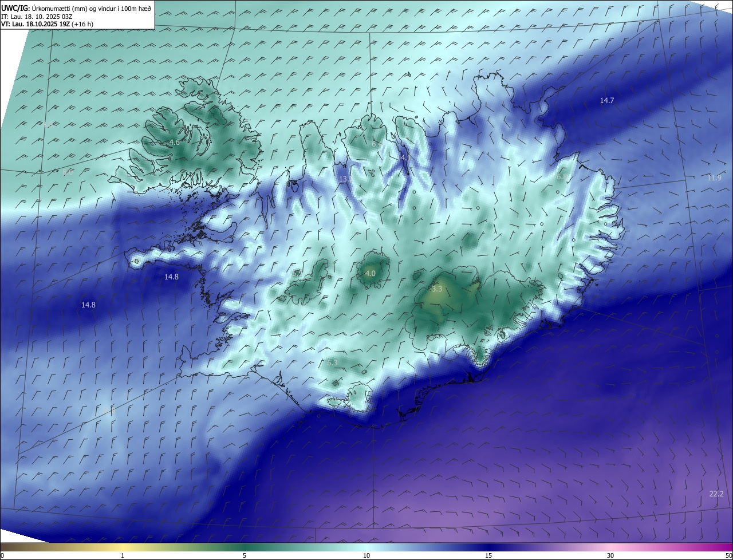Click the 1 tick on the colour scale
This screenshot has width=733, height=560.
coord(123,555)
